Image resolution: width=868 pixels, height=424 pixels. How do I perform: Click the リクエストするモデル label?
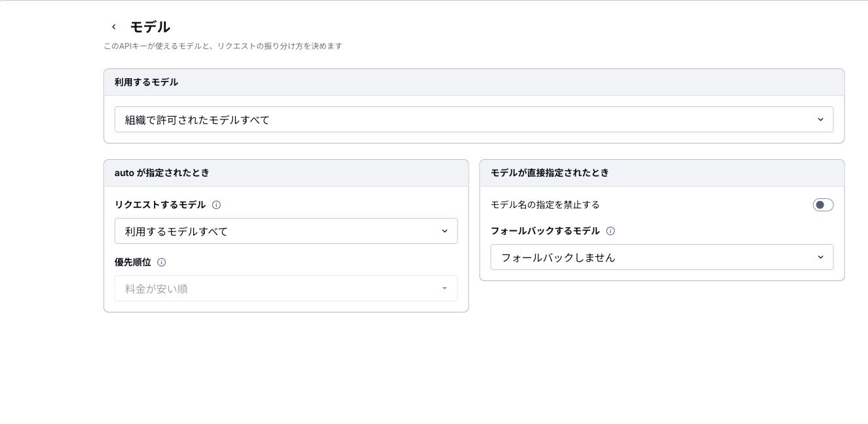tap(160, 205)
